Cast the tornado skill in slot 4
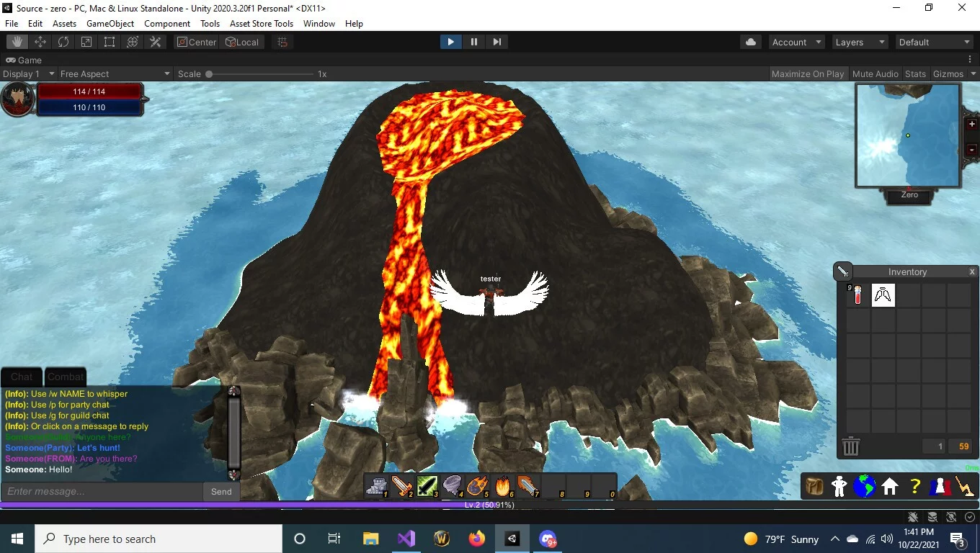The width and height of the screenshot is (980, 553). (x=452, y=487)
